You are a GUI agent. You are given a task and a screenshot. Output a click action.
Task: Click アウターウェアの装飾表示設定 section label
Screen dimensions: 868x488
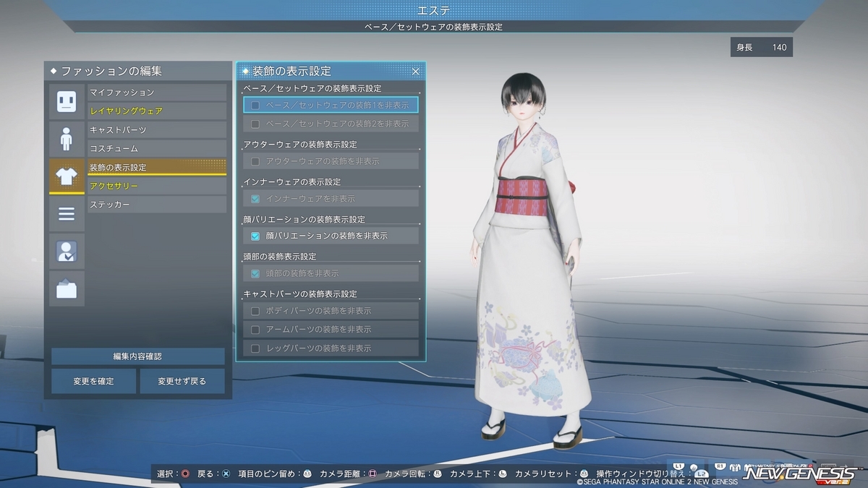[301, 145]
